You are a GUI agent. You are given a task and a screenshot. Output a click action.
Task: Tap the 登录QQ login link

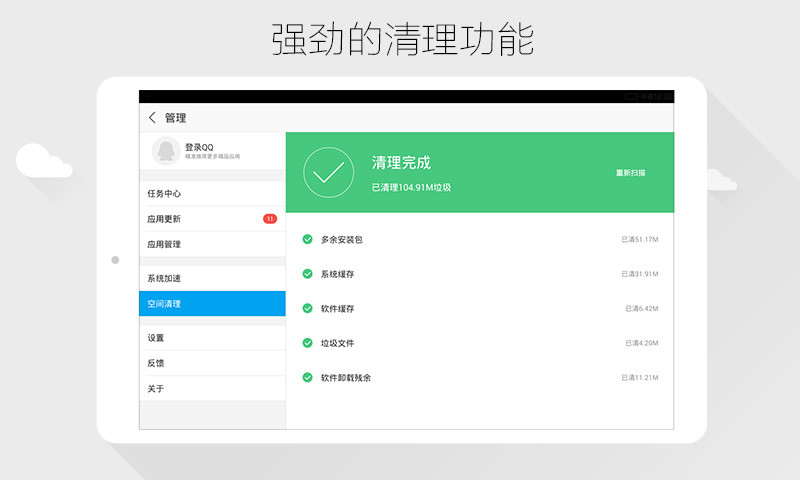(x=199, y=147)
